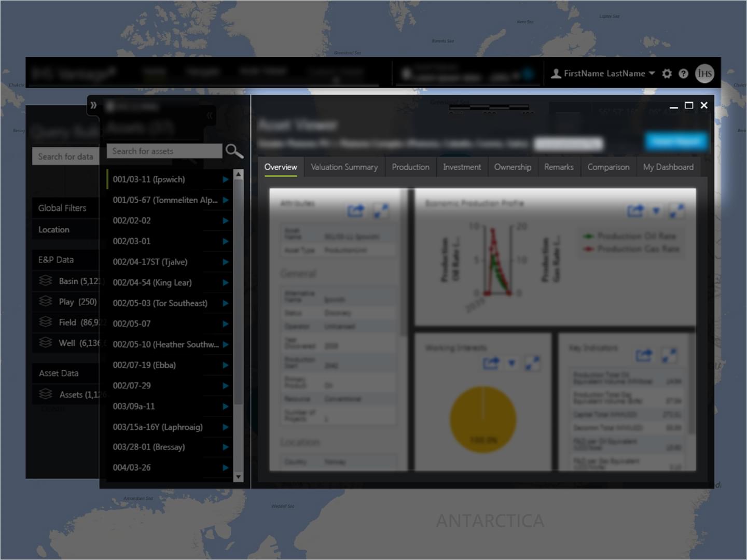Expand arrow for 002/04-54 (King Lear)
This screenshot has width=747, height=560.
226,283
